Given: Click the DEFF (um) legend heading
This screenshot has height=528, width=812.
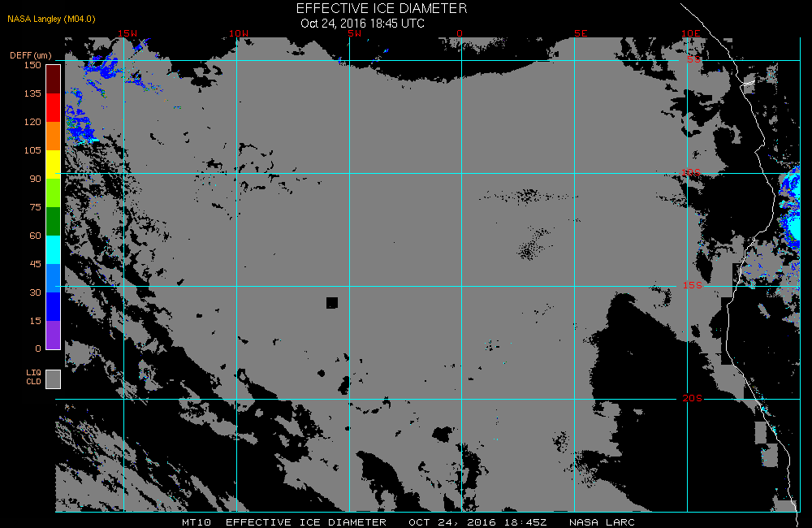Looking at the screenshot, I should point(31,55).
